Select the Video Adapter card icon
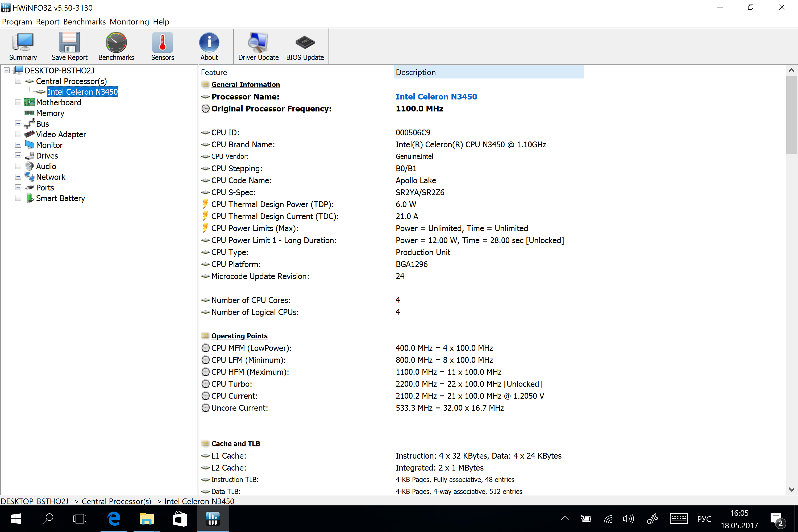Viewport: 798px width, 532px height. click(x=30, y=134)
